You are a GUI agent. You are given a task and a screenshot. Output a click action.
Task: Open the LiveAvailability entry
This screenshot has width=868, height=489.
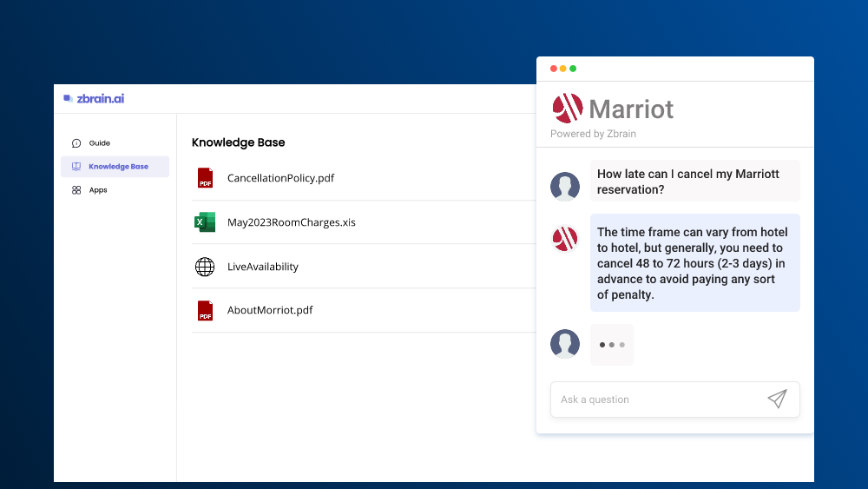262,267
